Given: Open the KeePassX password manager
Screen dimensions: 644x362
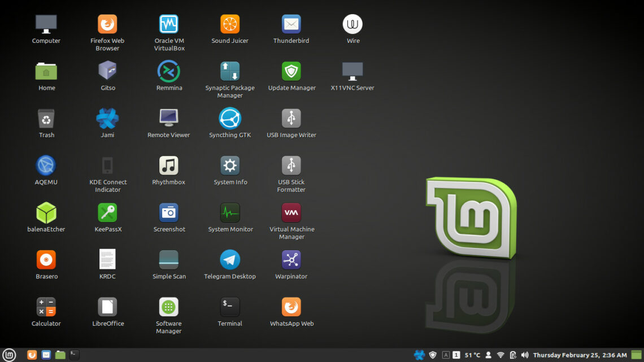Looking at the screenshot, I should [x=107, y=213].
